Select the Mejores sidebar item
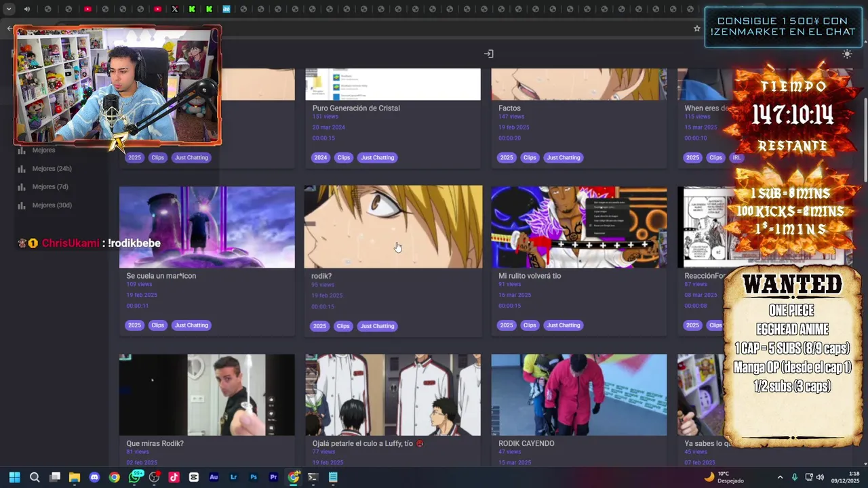This screenshot has height=488, width=868. point(43,150)
